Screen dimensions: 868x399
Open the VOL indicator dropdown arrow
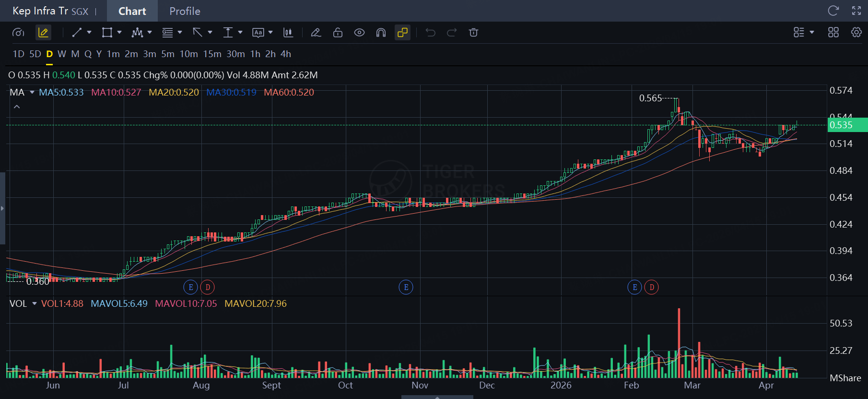[35, 303]
